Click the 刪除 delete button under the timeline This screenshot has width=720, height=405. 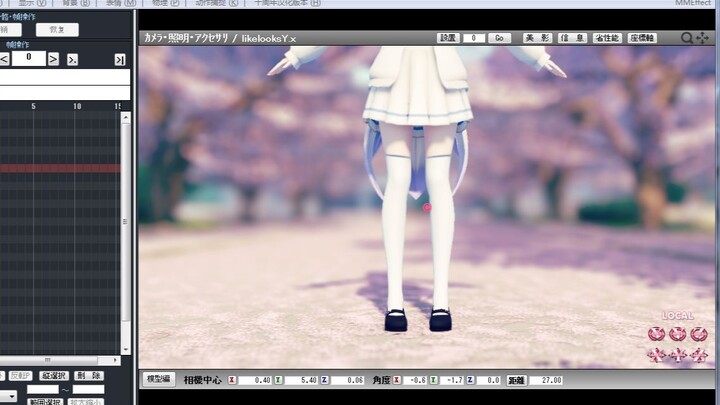pos(89,376)
